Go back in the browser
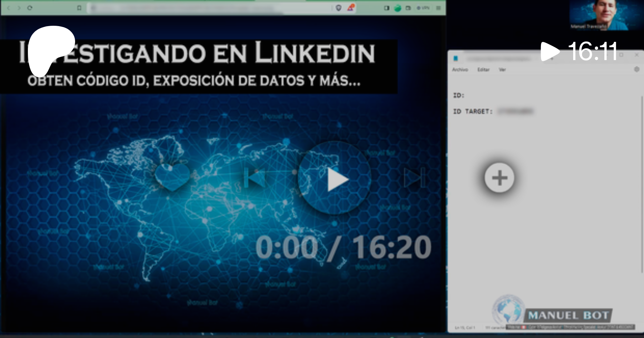644x338 pixels. [9, 8]
